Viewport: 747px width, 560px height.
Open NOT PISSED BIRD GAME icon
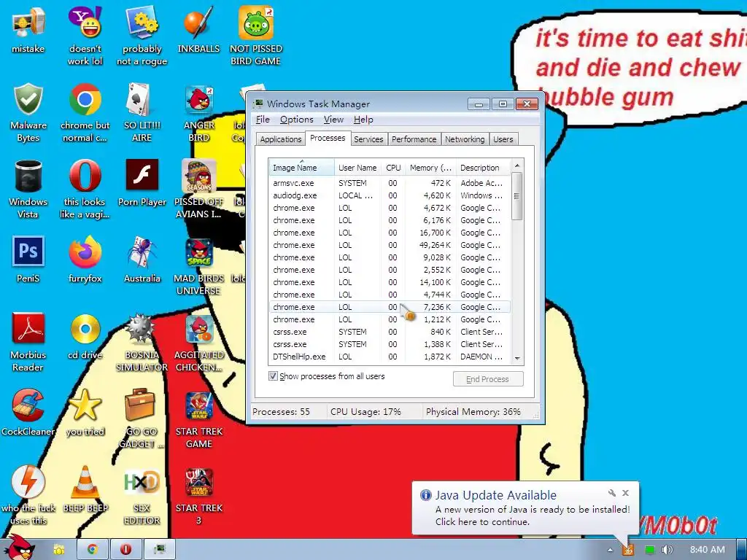tap(256, 34)
